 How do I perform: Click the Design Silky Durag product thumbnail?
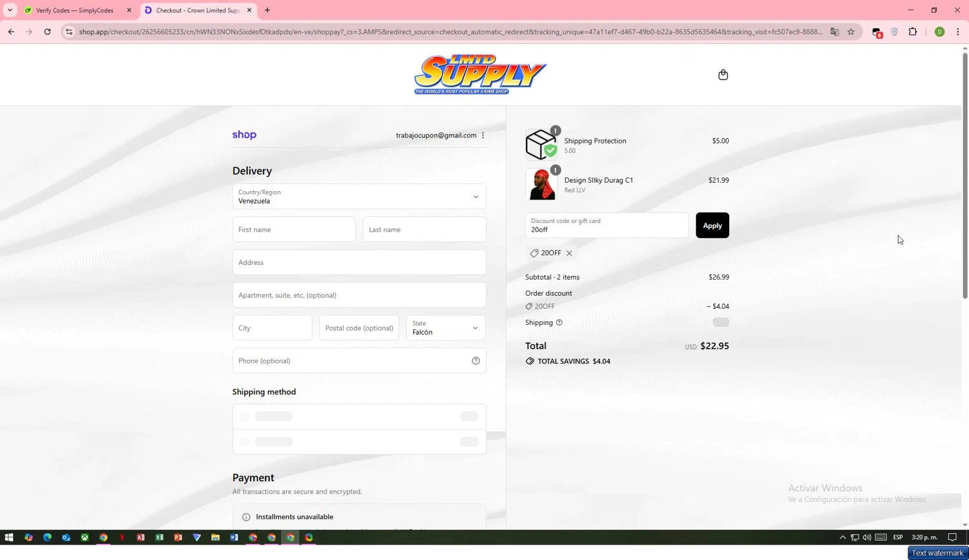[x=541, y=184]
